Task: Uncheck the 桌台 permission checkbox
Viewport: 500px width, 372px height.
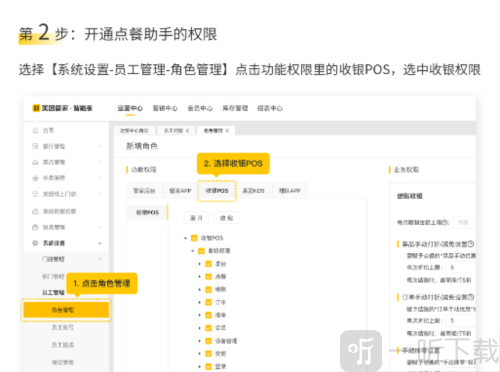Action: point(209,264)
